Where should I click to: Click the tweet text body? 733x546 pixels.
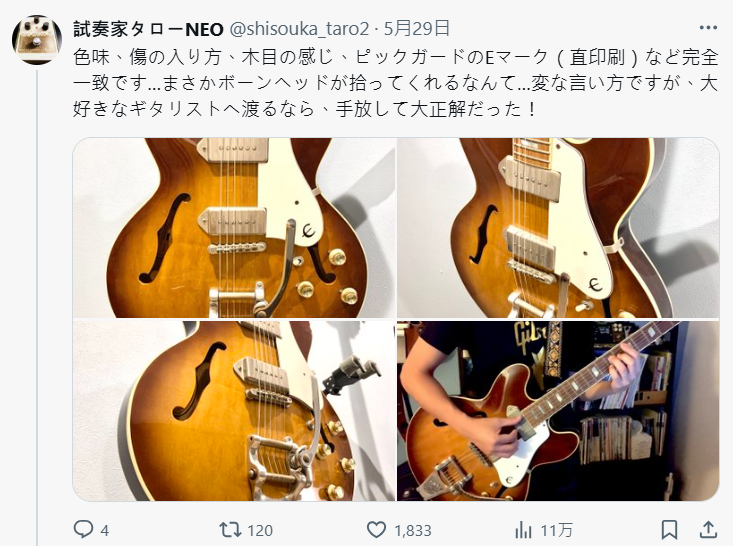[x=395, y=83]
